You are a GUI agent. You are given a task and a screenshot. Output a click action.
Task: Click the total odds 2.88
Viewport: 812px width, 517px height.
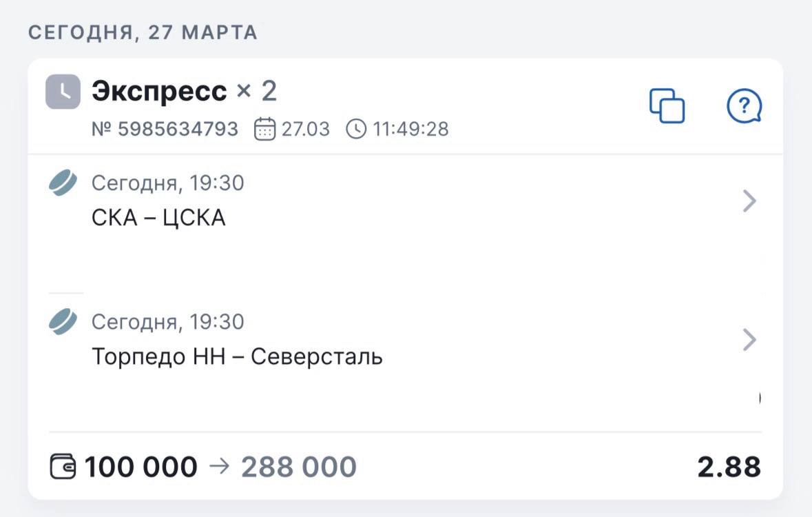[729, 467]
